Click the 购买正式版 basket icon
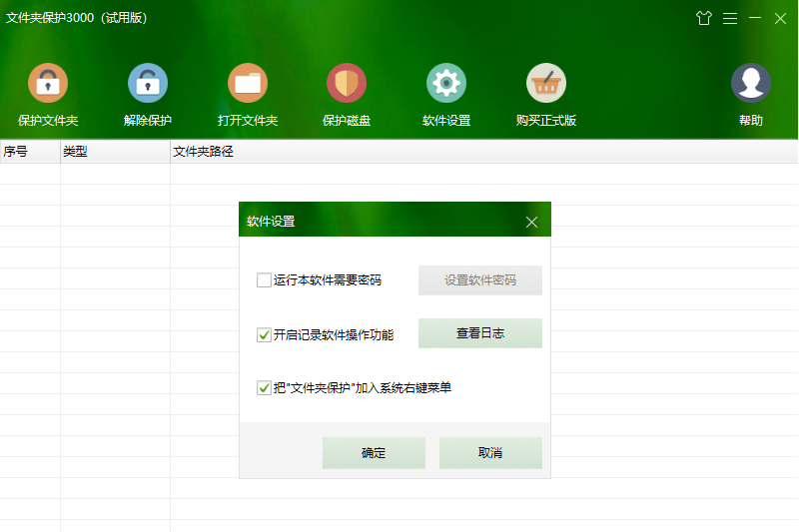Image resolution: width=799 pixels, height=532 pixels. (x=546, y=84)
